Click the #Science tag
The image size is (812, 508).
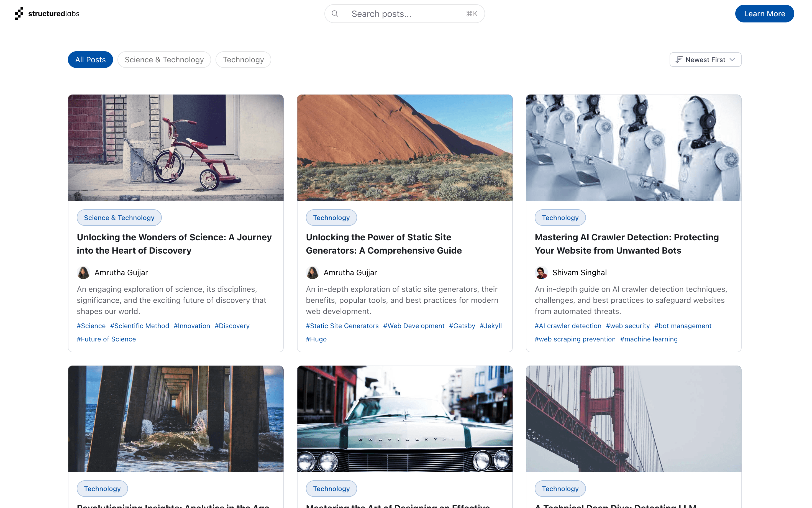91,326
